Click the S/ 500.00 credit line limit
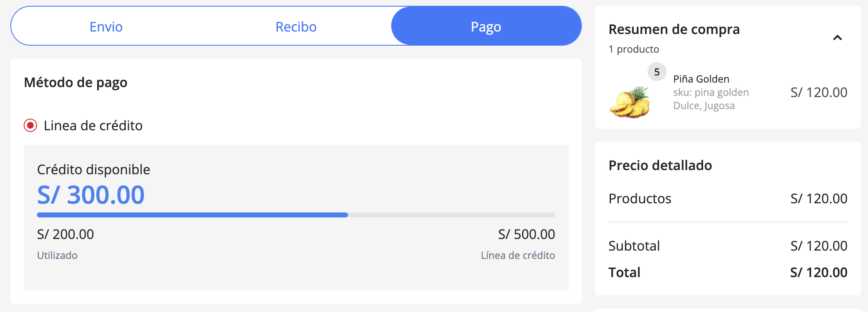This screenshot has width=868, height=312. 526,234
